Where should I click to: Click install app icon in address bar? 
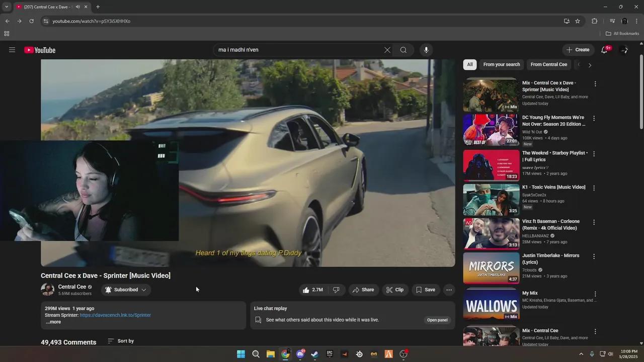567,21
